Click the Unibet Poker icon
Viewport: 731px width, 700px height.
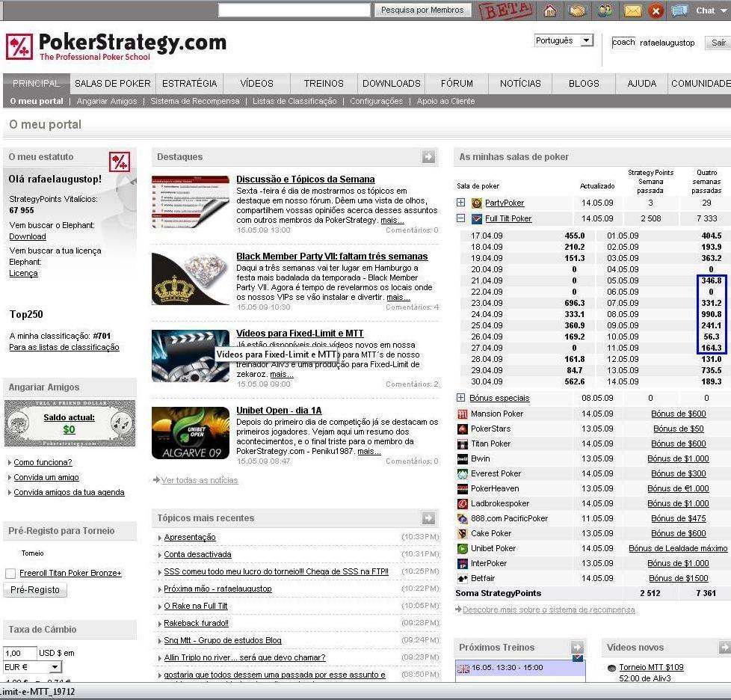click(463, 548)
